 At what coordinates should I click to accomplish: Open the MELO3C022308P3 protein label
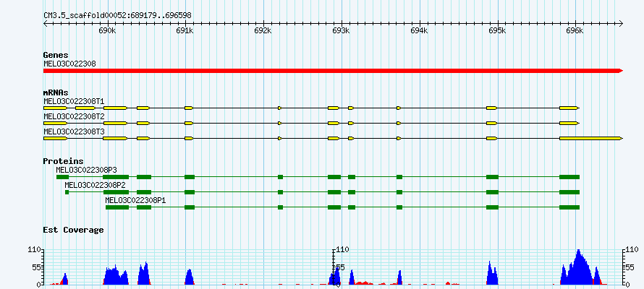(87, 170)
